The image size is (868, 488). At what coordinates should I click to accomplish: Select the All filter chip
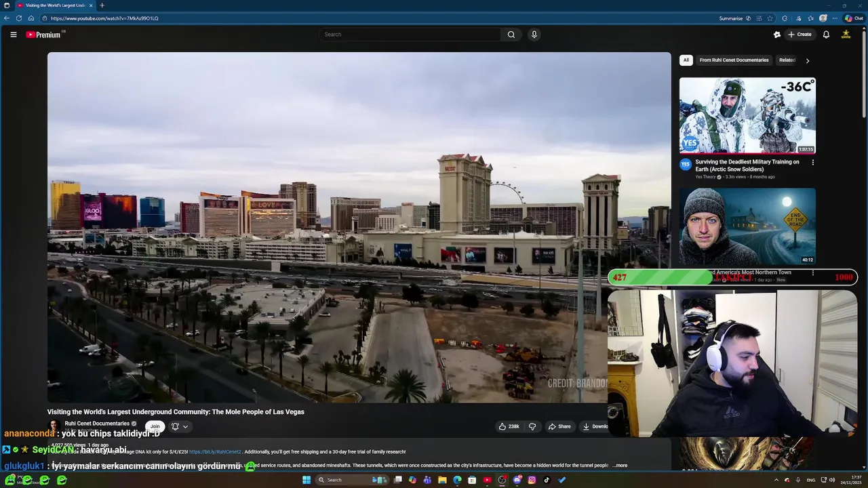click(686, 60)
